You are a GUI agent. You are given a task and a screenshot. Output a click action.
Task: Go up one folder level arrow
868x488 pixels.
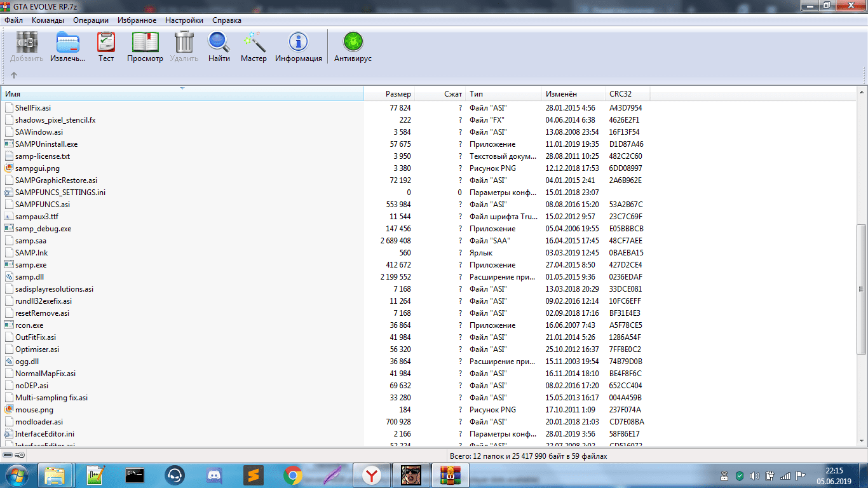[14, 75]
